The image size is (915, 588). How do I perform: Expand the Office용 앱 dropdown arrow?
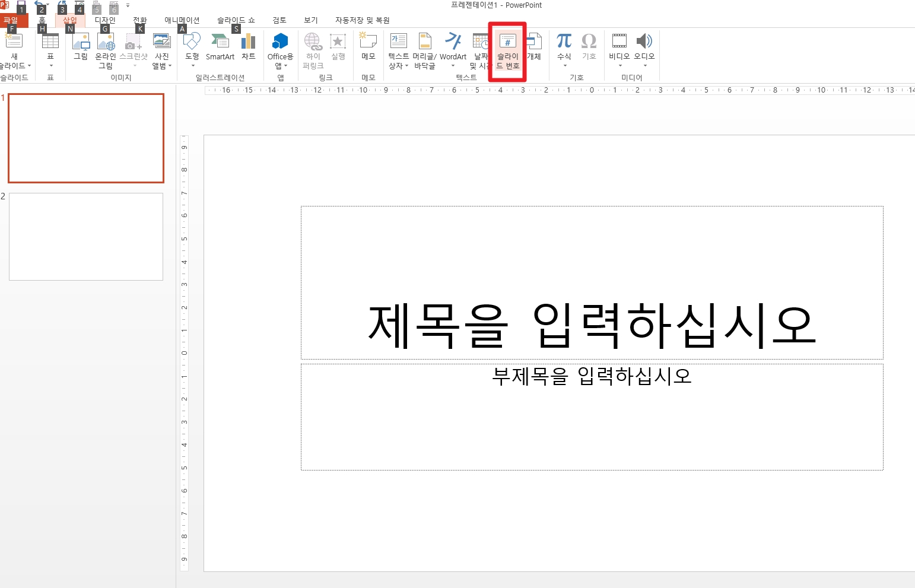pyautogui.click(x=286, y=66)
